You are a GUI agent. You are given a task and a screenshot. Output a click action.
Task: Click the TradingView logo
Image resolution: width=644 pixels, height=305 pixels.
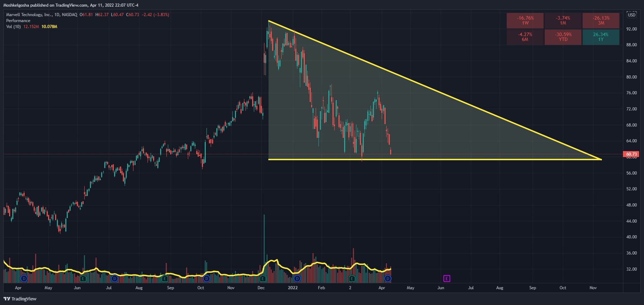[20, 299]
